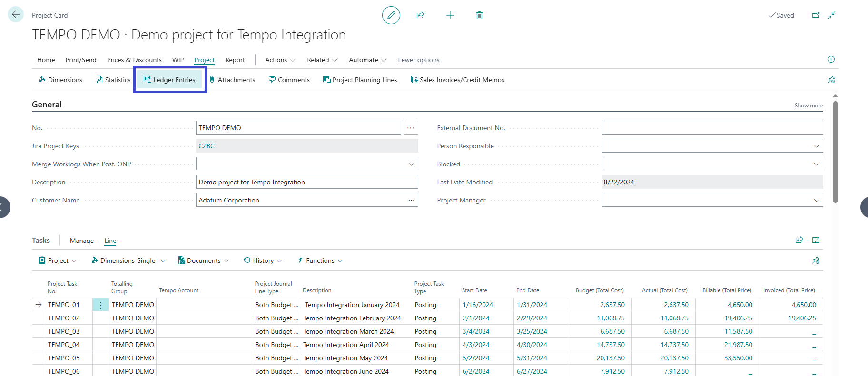868x376 pixels.
Task: Open Ledger Entries
Action: (x=170, y=80)
